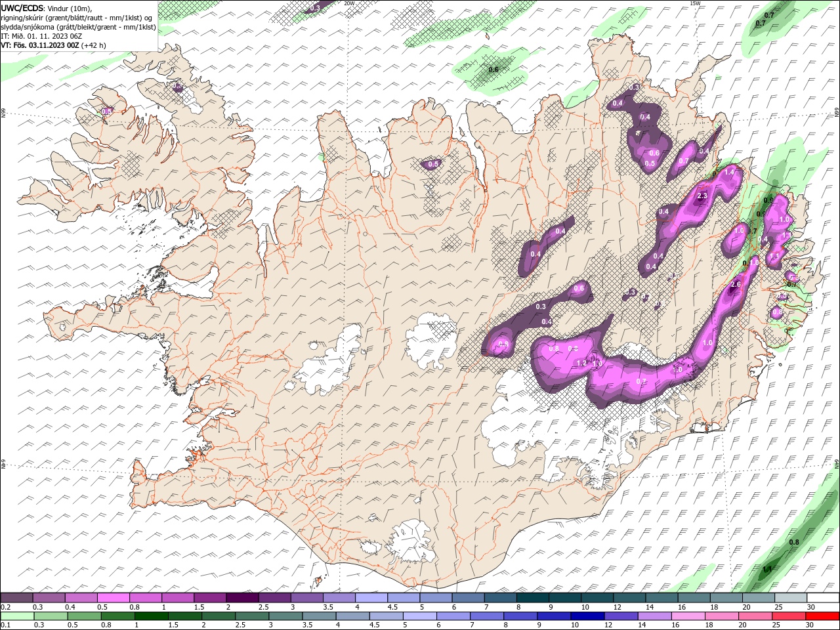This screenshot has width=840, height=630.
Task: Click the 2.6 snowfall value on map
Action: [x=736, y=284]
